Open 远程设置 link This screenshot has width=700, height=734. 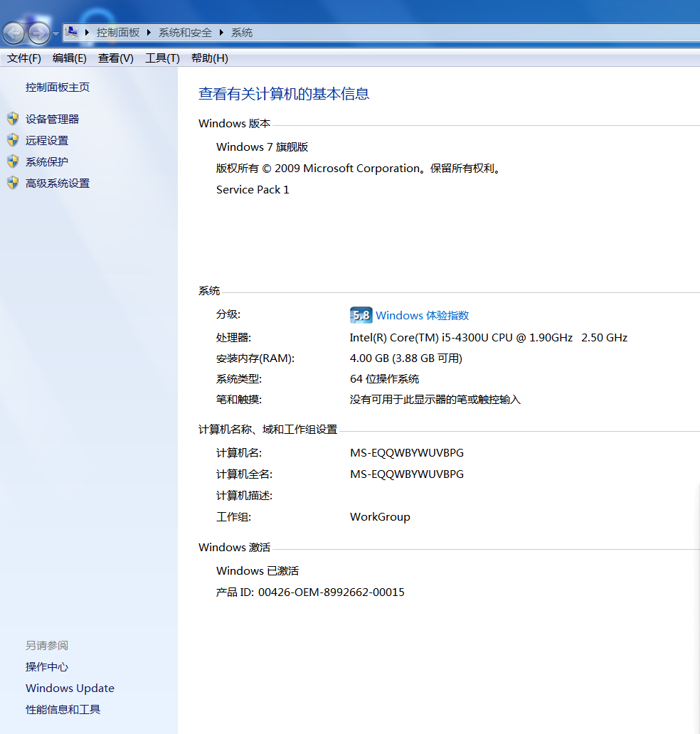click(x=47, y=140)
